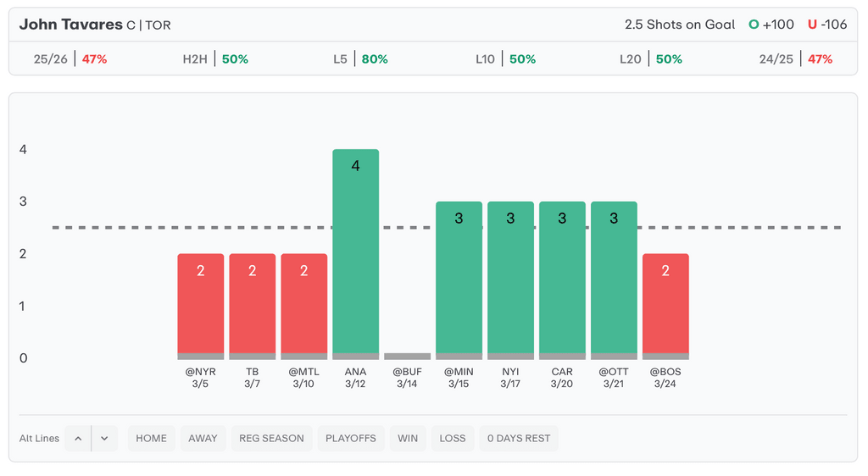Raise alt line with up chevron
The width and height of the screenshot is (868, 476).
[x=78, y=438]
